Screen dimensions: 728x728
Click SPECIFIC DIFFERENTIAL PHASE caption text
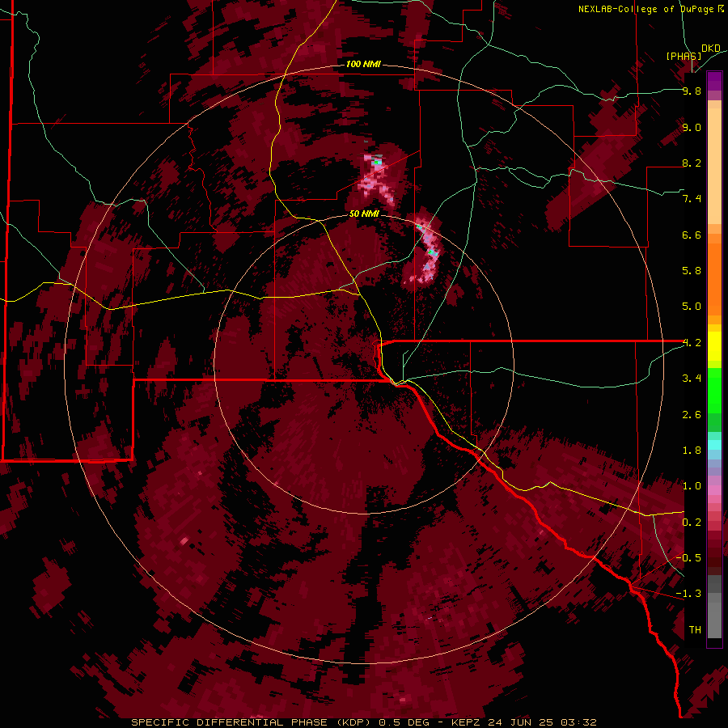(x=229, y=722)
